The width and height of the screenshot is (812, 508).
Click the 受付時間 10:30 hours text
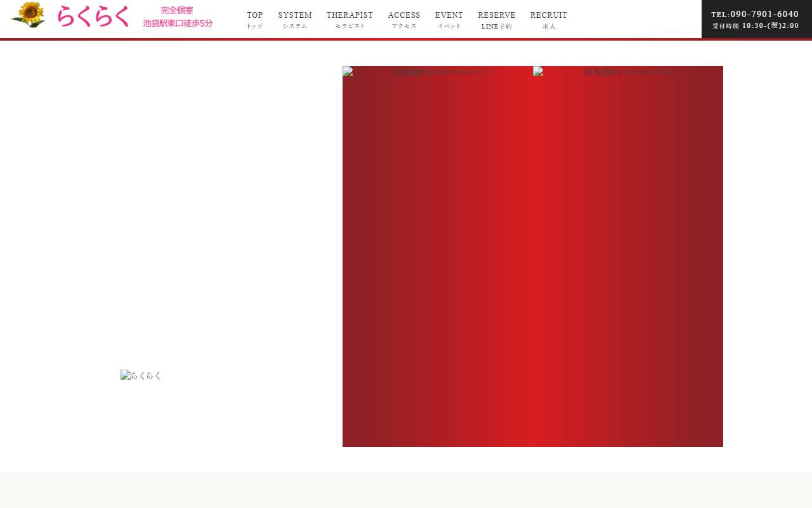coord(755,26)
